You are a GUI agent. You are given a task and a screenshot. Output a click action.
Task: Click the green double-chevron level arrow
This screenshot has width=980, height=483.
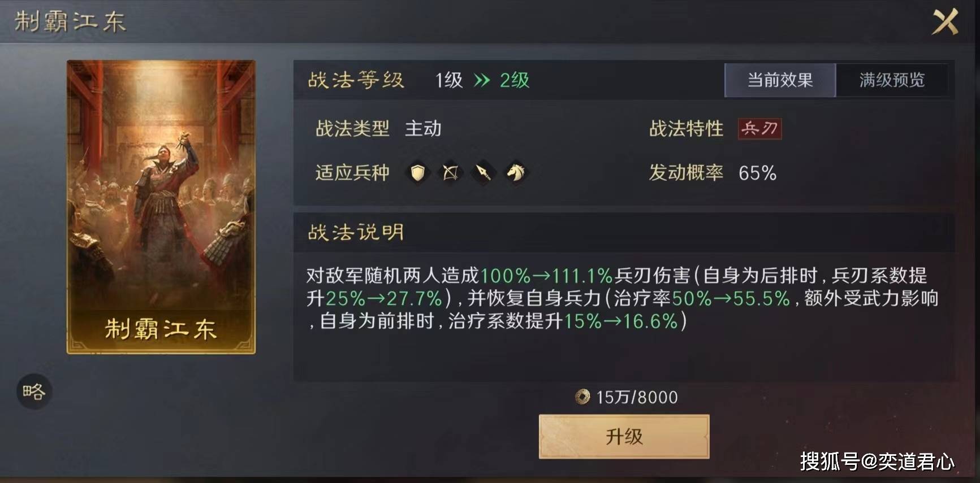click(481, 80)
